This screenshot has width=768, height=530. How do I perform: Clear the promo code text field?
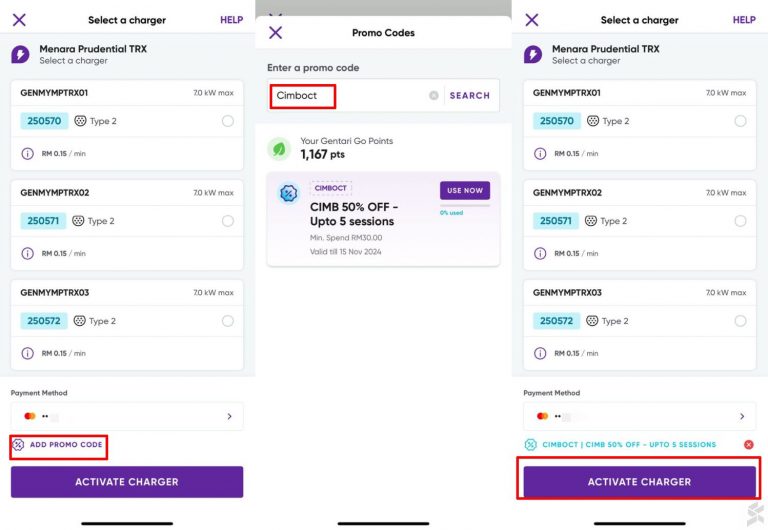coord(434,96)
